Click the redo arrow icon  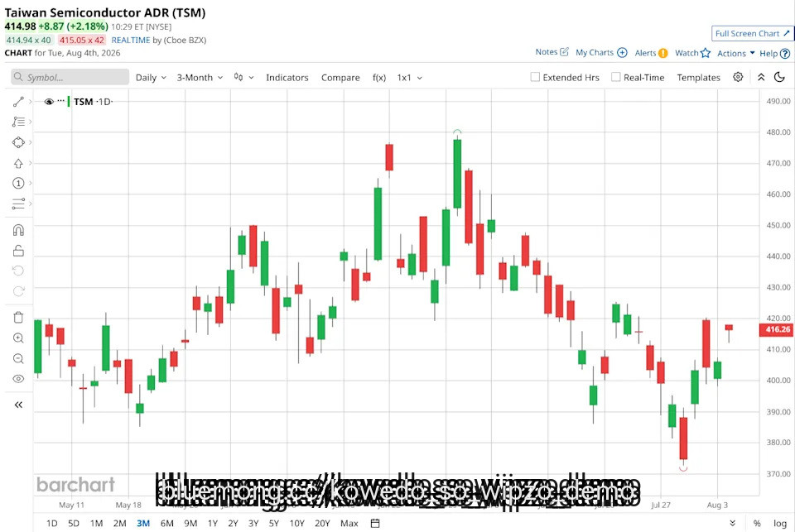pos(18,291)
